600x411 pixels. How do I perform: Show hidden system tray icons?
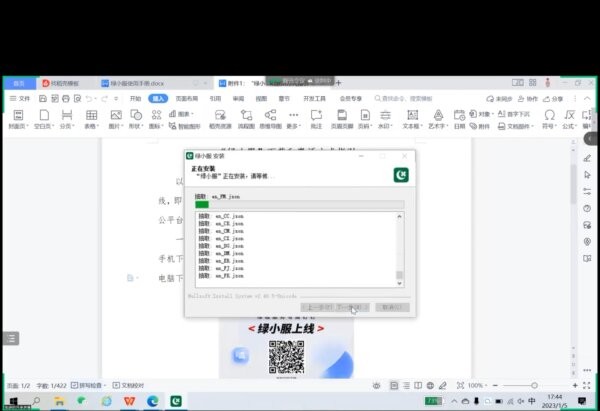454,401
